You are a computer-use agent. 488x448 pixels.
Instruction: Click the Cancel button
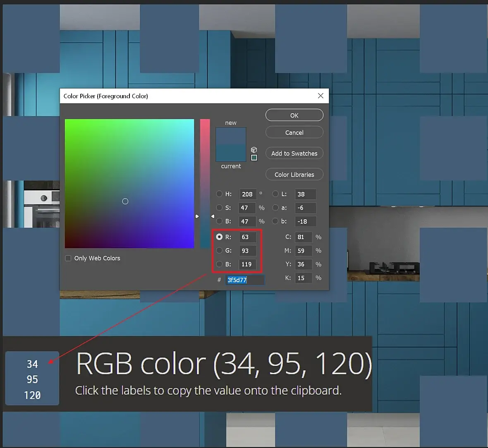click(294, 132)
